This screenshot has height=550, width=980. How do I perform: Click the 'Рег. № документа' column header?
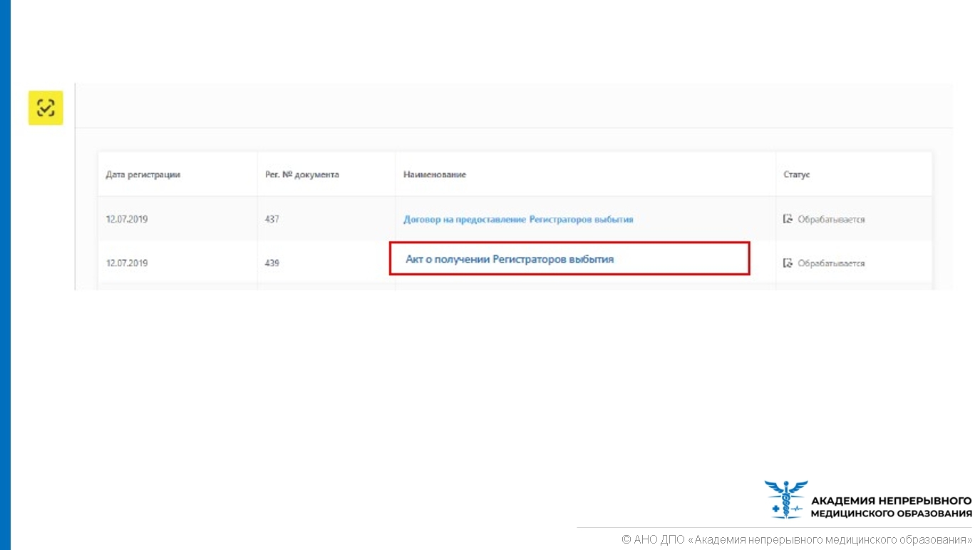click(x=302, y=175)
